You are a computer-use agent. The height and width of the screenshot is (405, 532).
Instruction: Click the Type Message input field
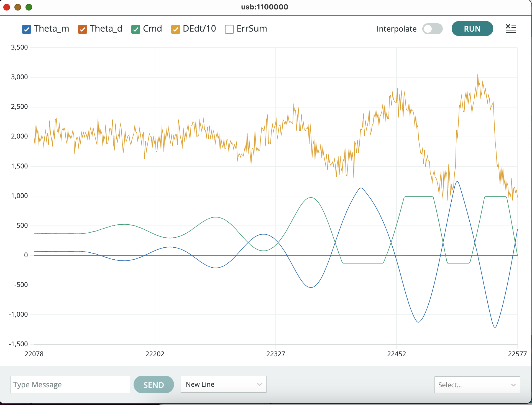coord(70,385)
